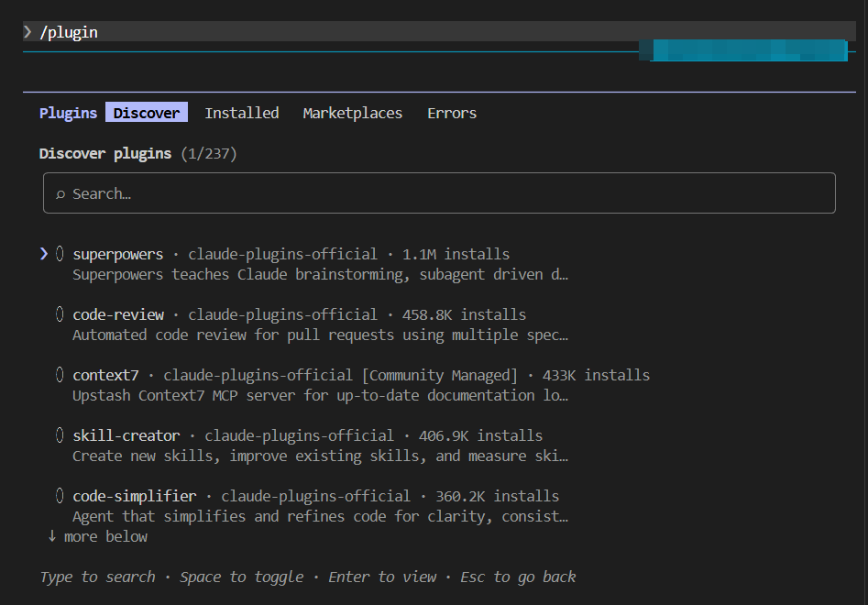Click the selection arrow beside superpowers
Screen dimensions: 868x605
pos(44,254)
